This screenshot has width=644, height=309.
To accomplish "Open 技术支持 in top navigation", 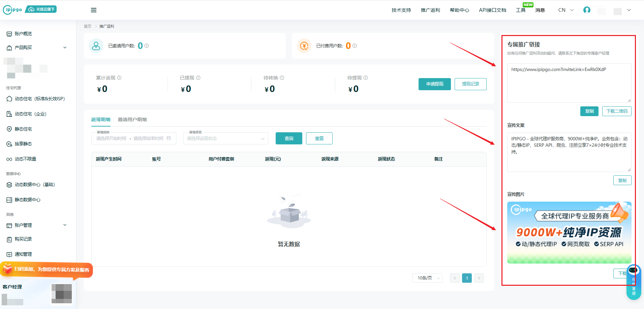I will pos(401,10).
